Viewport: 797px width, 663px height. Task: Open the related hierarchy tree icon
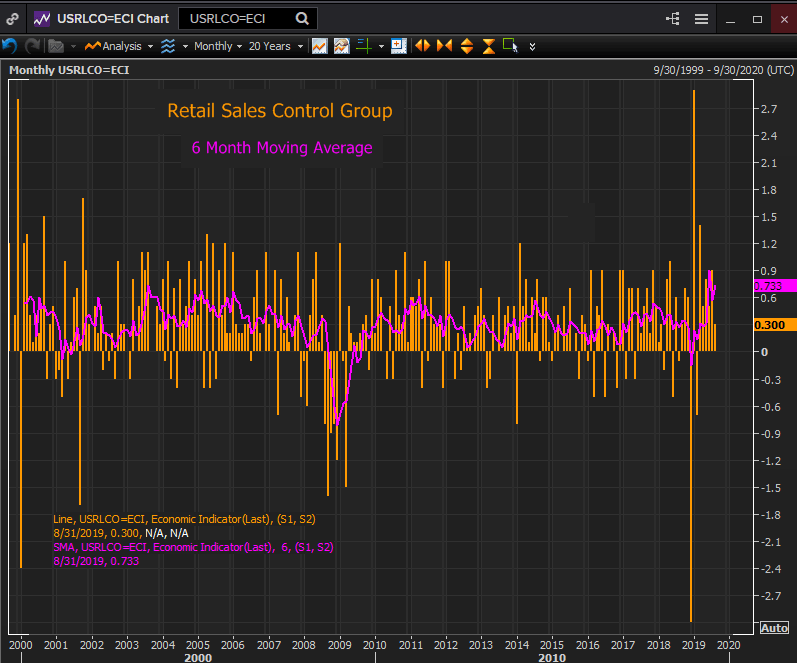pos(672,19)
